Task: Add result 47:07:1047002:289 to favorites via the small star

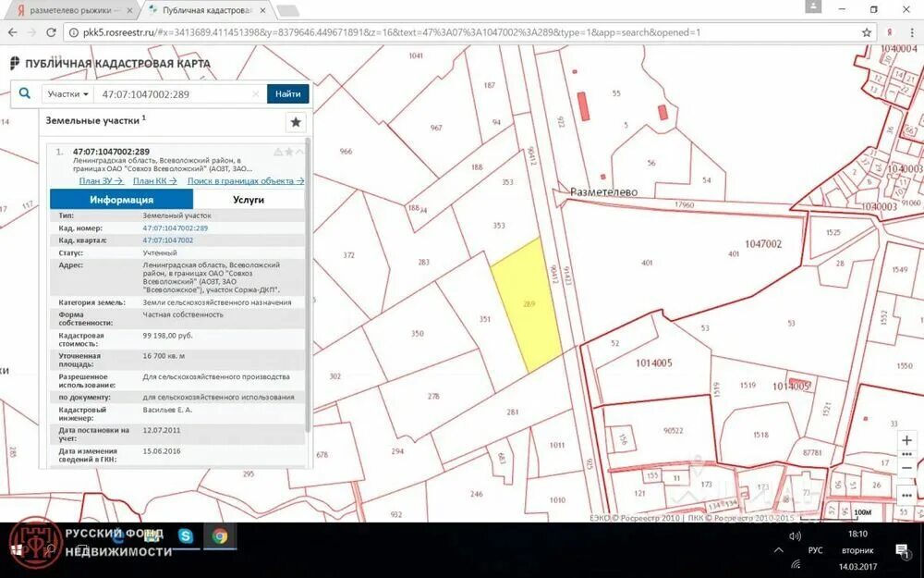Action: (288, 153)
